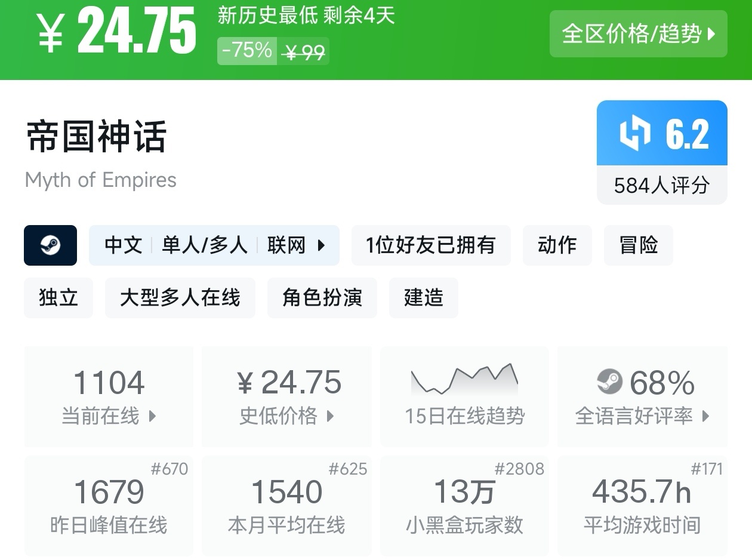Expand the 中文 单人/多人 联网 info tag
The height and width of the screenshot is (560, 752).
[214, 245]
